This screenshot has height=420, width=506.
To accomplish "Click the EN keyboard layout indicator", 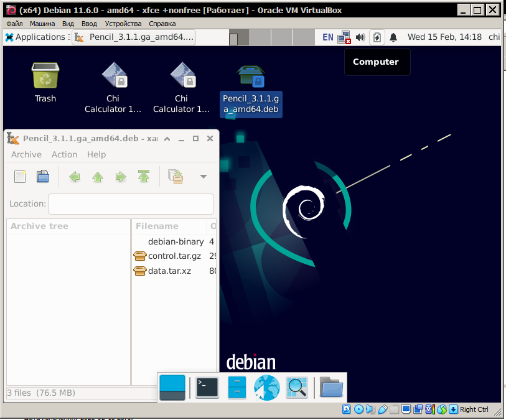I will [328, 37].
